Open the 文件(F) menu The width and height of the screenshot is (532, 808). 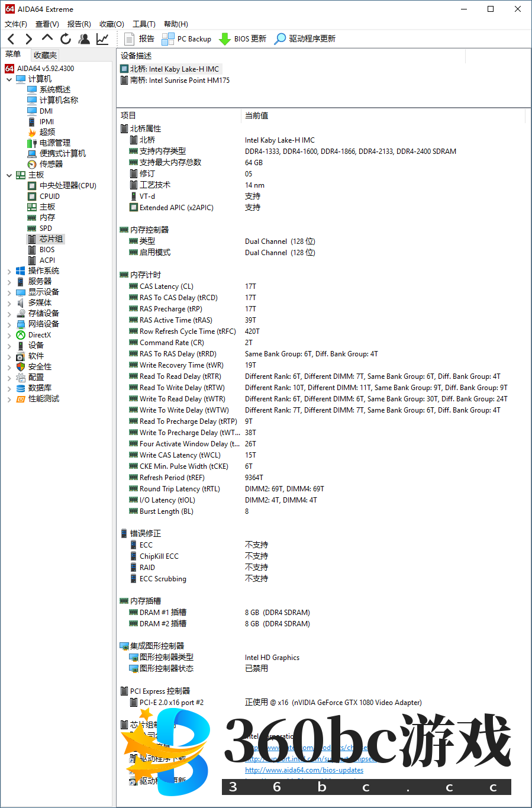16,24
